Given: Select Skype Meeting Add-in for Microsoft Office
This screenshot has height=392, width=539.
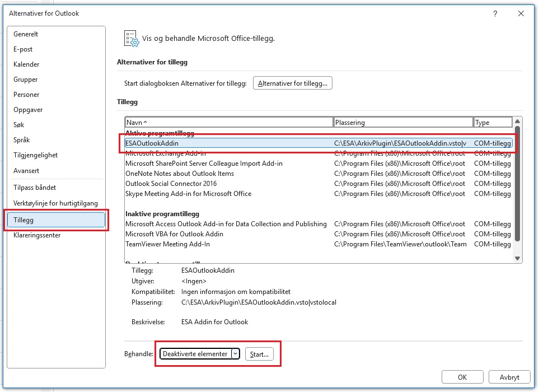Looking at the screenshot, I should tap(318, 194).
